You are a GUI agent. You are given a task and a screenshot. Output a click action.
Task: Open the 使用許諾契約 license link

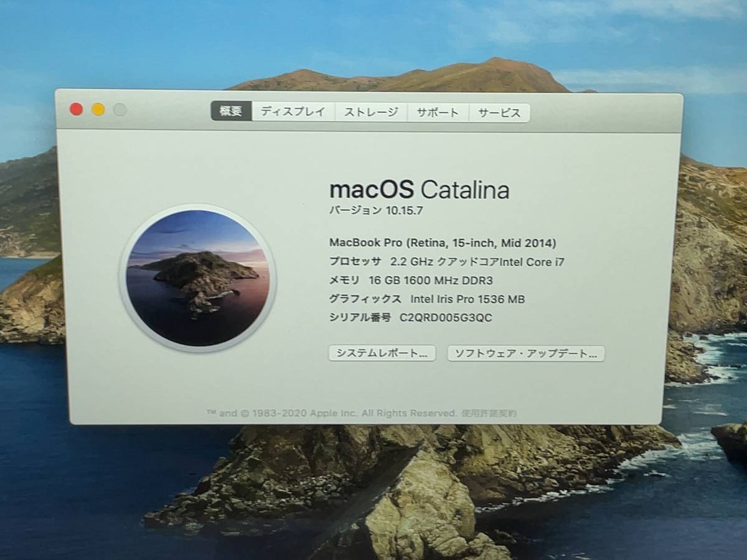489,413
